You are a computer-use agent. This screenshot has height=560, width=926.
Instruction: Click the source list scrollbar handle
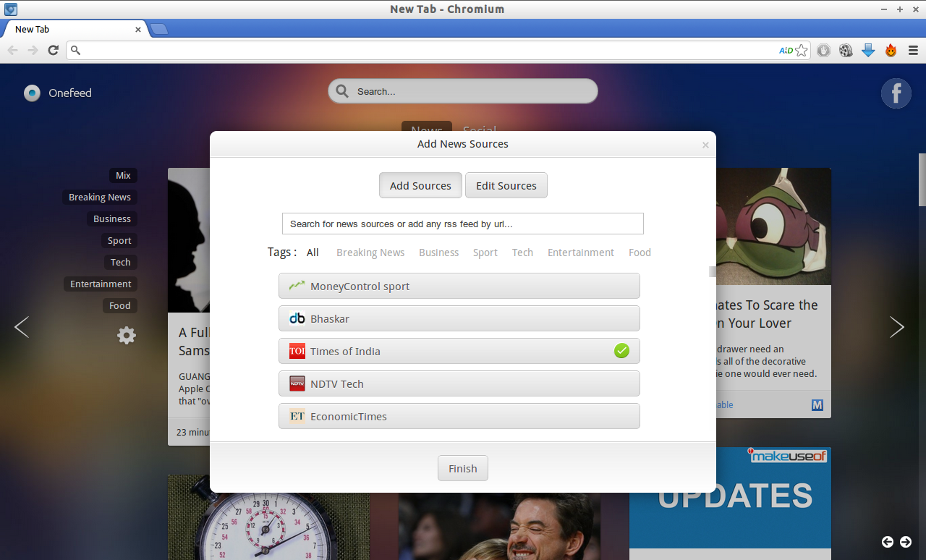point(712,271)
